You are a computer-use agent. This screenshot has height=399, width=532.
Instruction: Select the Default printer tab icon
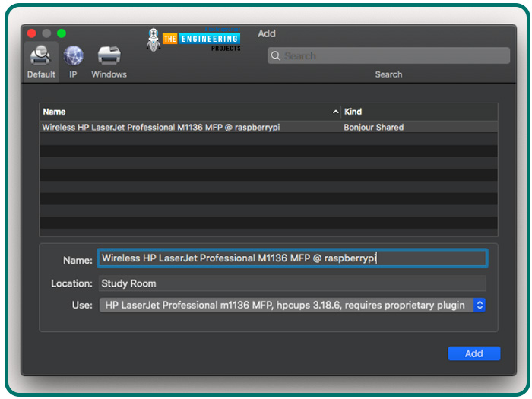tap(41, 62)
